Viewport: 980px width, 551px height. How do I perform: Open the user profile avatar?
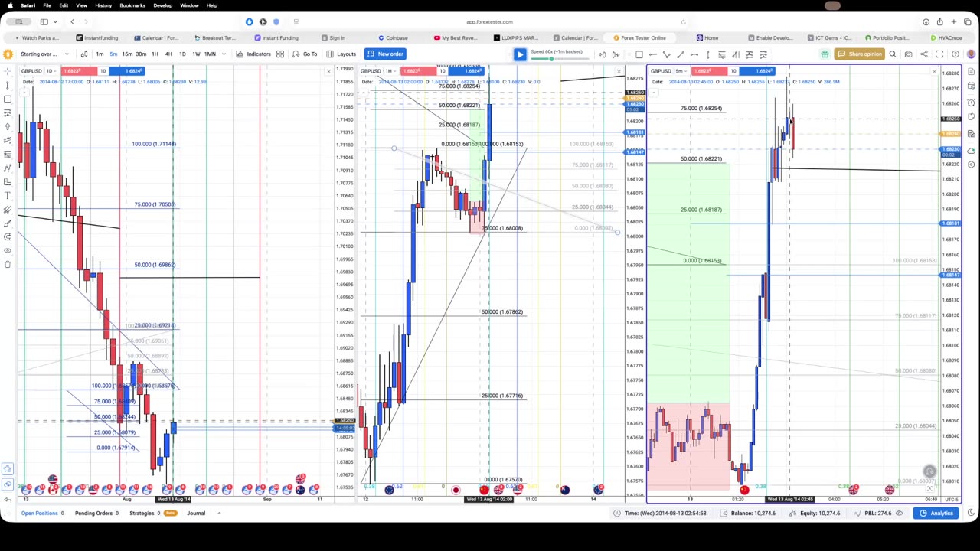pyautogui.click(x=971, y=54)
